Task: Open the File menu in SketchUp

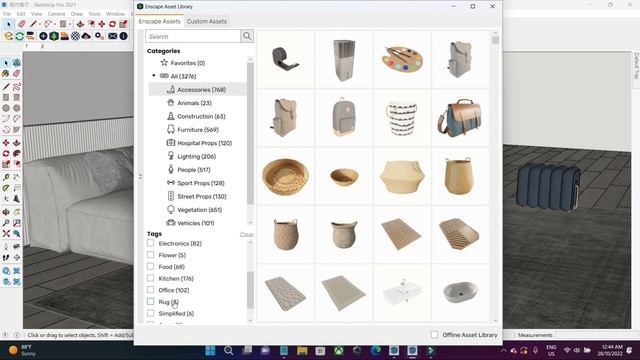Action: point(7,13)
